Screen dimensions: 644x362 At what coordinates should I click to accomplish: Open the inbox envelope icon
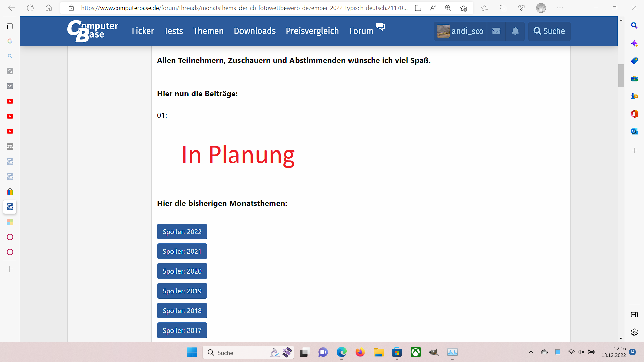(x=496, y=31)
